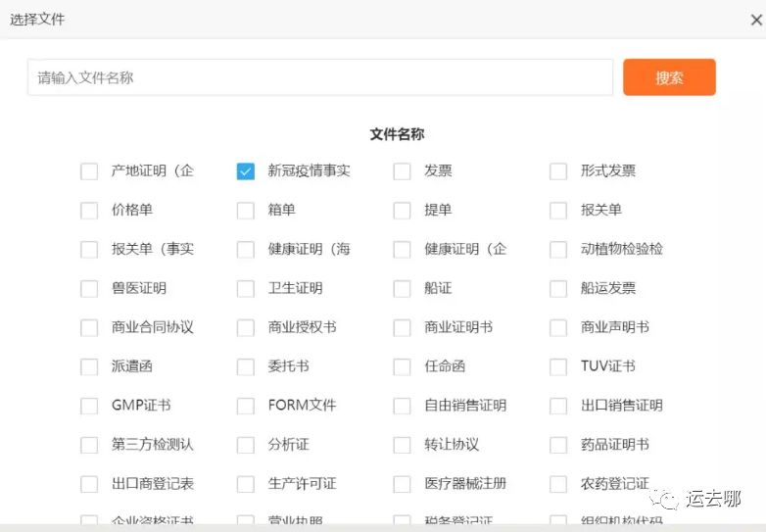
Task: Click the file name search input field
Action: (319, 77)
